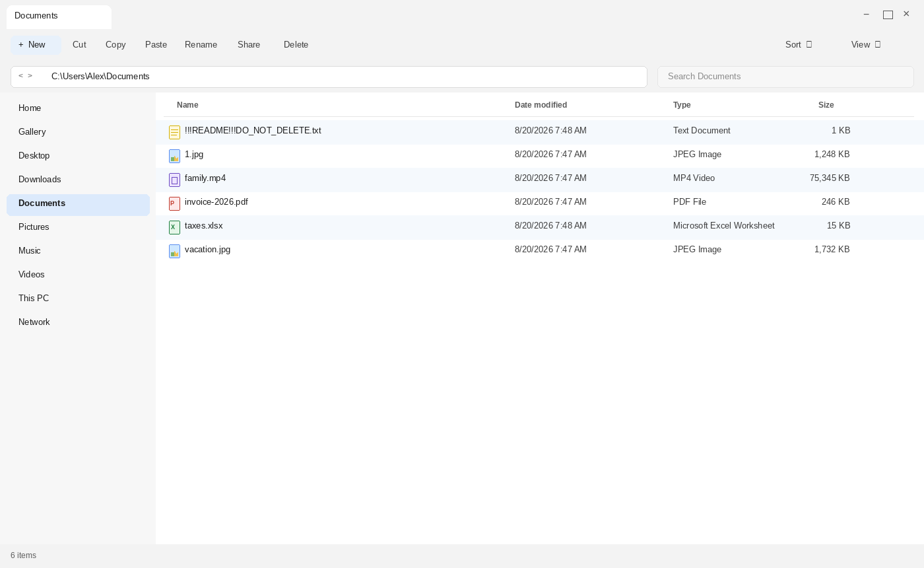Click the Excel icon beside taxes.xlsx

174,227
